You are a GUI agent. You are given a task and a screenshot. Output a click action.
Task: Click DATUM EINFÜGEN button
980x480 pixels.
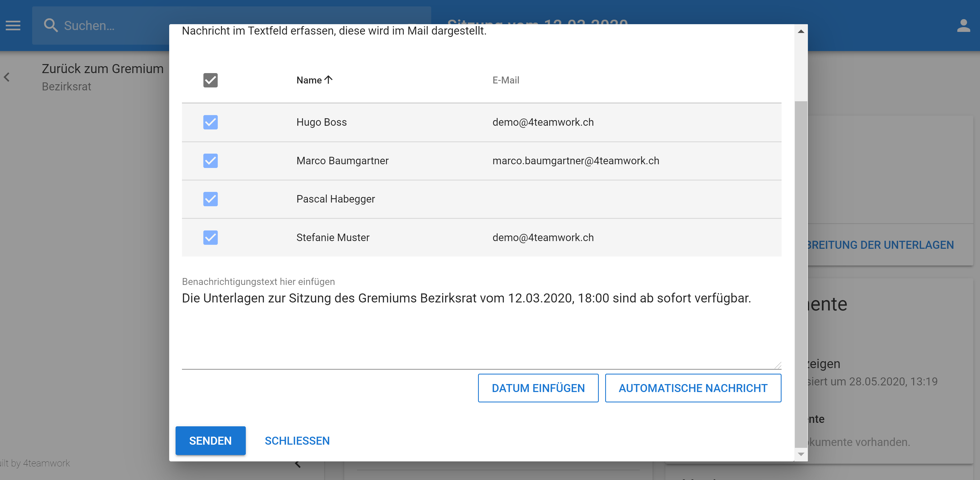(538, 388)
